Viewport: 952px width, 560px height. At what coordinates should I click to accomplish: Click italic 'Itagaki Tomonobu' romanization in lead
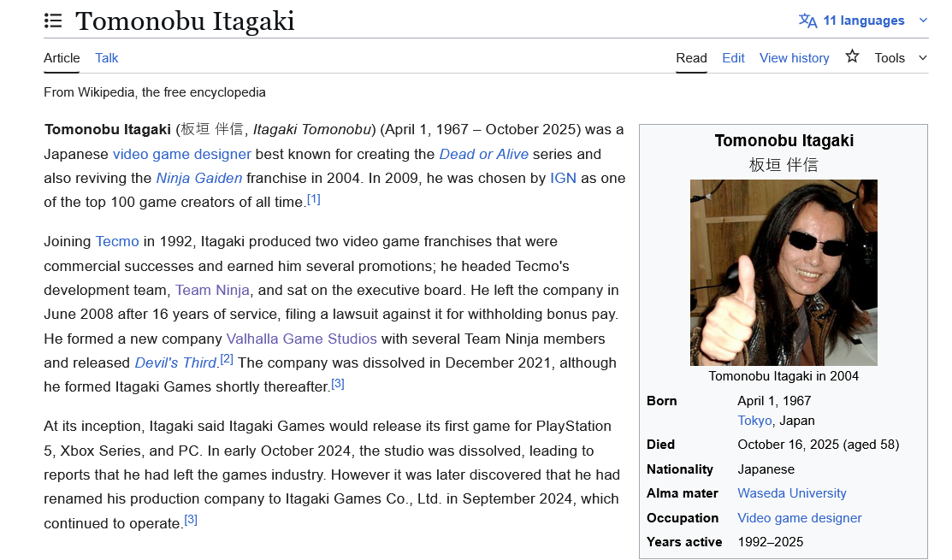[x=311, y=130]
